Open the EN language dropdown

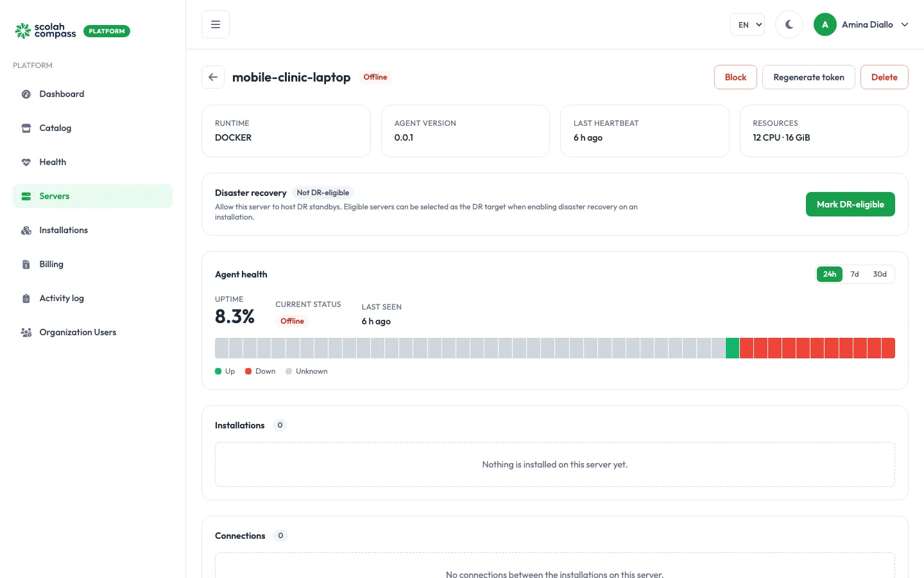coord(748,24)
